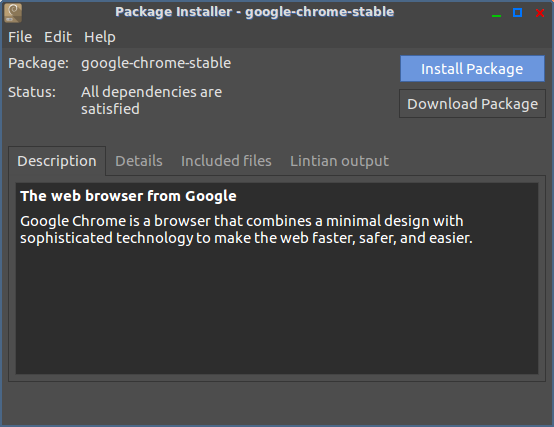Image resolution: width=554 pixels, height=427 pixels.
Task: Click the 'Status:' field label
Action: pos(32,92)
